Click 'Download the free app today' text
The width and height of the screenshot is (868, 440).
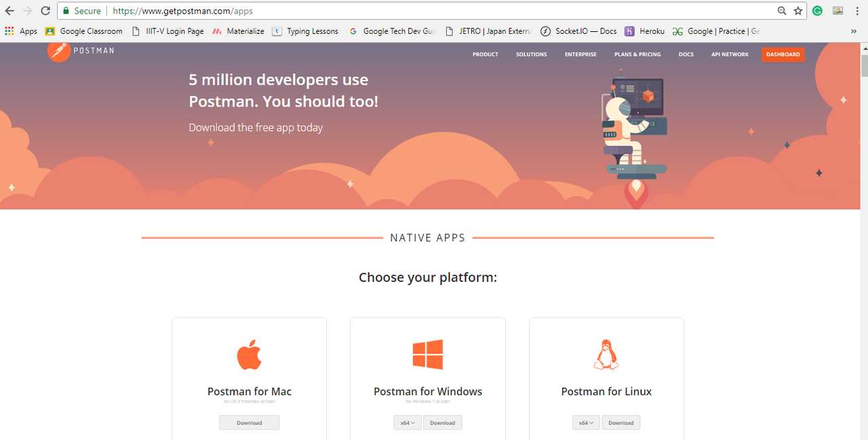pyautogui.click(x=256, y=127)
